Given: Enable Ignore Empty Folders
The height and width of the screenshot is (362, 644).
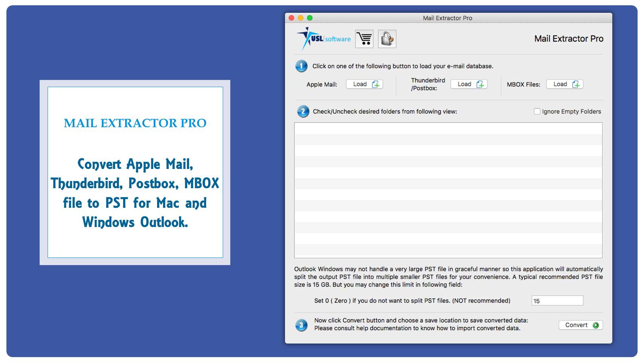Looking at the screenshot, I should (x=536, y=111).
